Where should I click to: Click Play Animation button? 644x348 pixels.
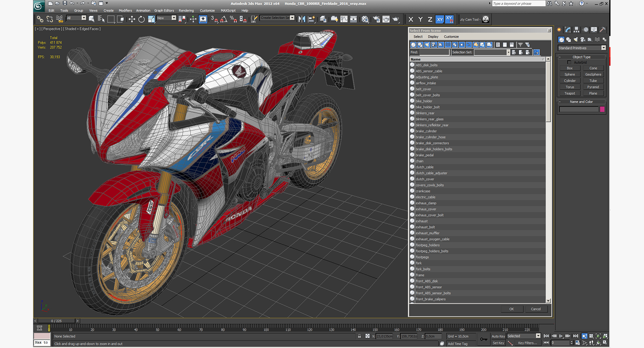tap(561, 336)
